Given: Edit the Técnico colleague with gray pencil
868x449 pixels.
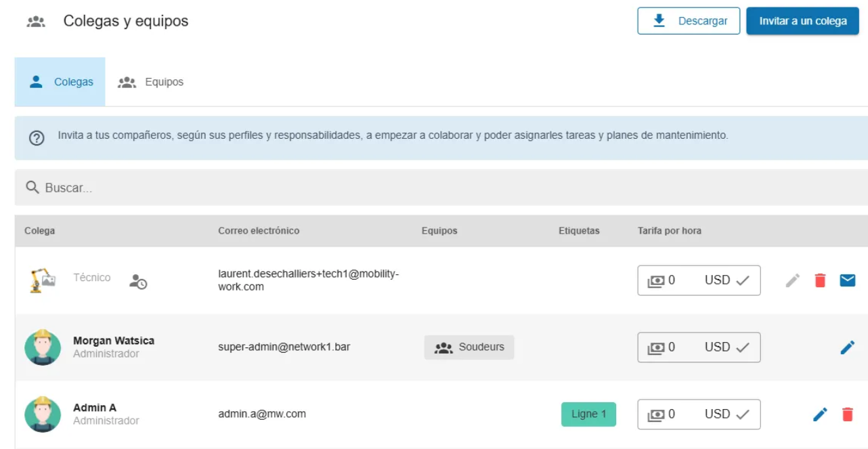Looking at the screenshot, I should 793,280.
